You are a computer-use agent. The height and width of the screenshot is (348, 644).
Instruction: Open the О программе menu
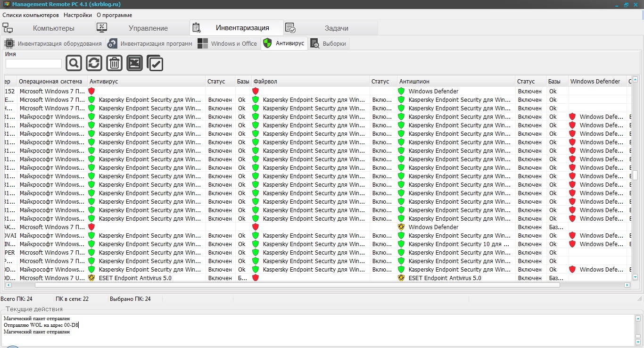pos(115,15)
